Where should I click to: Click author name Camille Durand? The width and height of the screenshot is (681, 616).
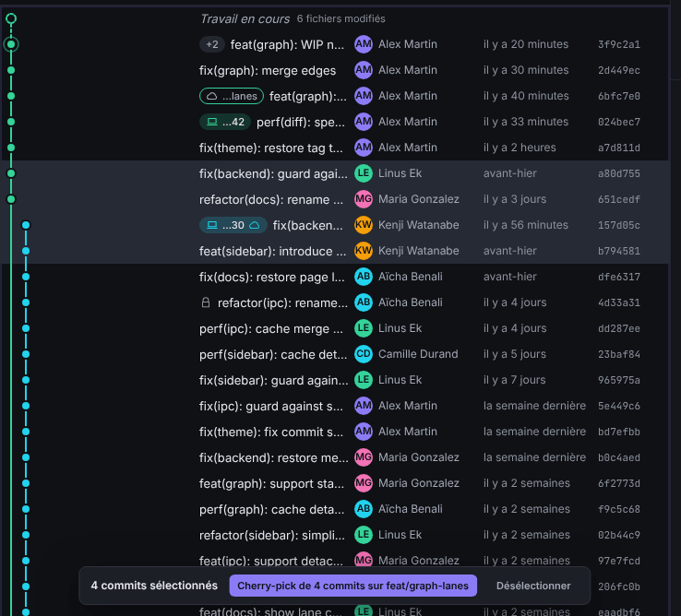click(418, 354)
